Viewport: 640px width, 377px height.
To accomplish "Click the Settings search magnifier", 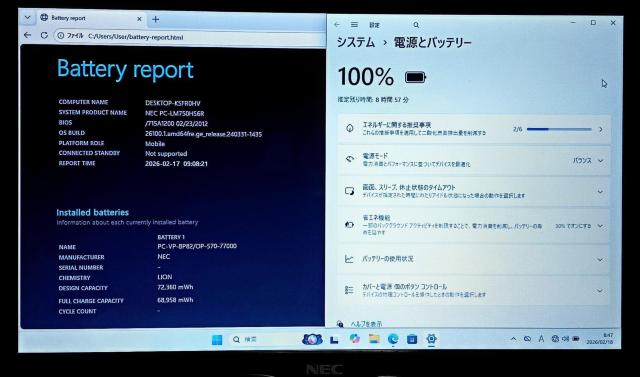I will click(x=416, y=25).
